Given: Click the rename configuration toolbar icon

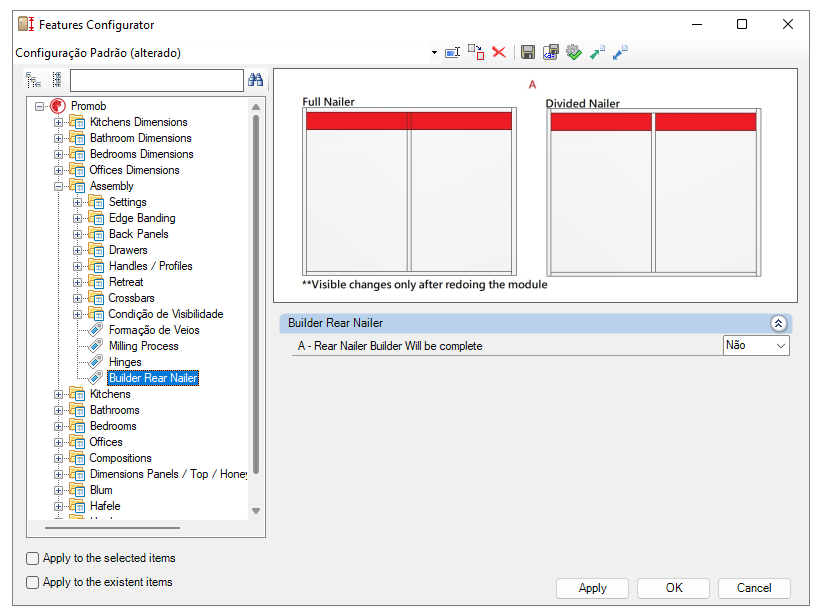Looking at the screenshot, I should (453, 53).
